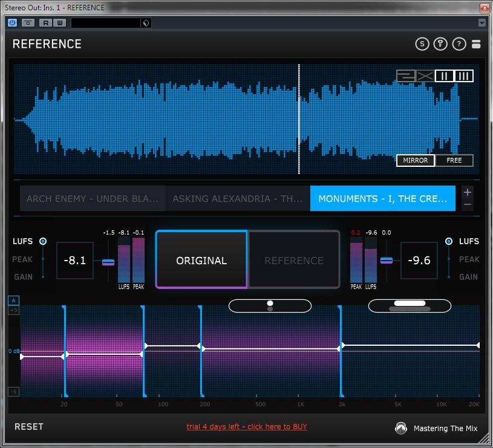The width and height of the screenshot is (493, 448).
Task: Click the left level slider handle
Action: [x=108, y=262]
